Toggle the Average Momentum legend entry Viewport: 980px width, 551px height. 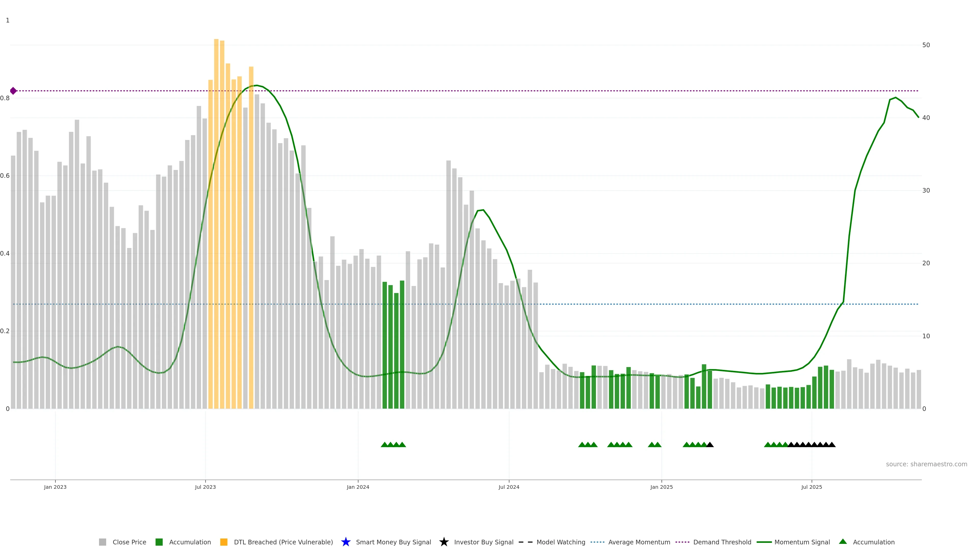click(x=639, y=542)
